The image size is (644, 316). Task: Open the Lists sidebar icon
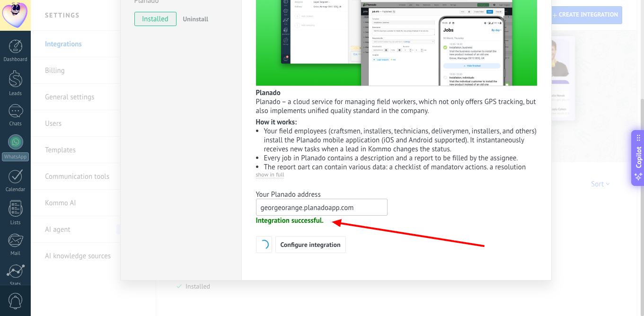coord(15,212)
